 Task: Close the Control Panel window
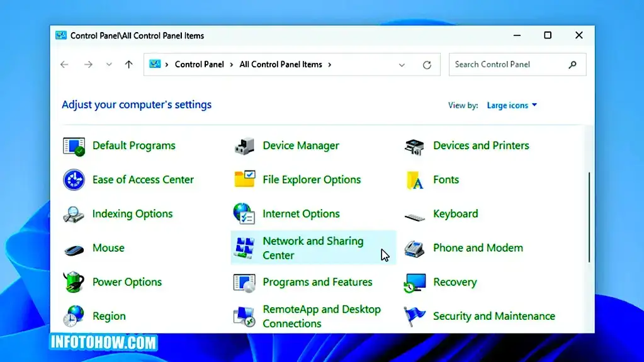click(579, 35)
